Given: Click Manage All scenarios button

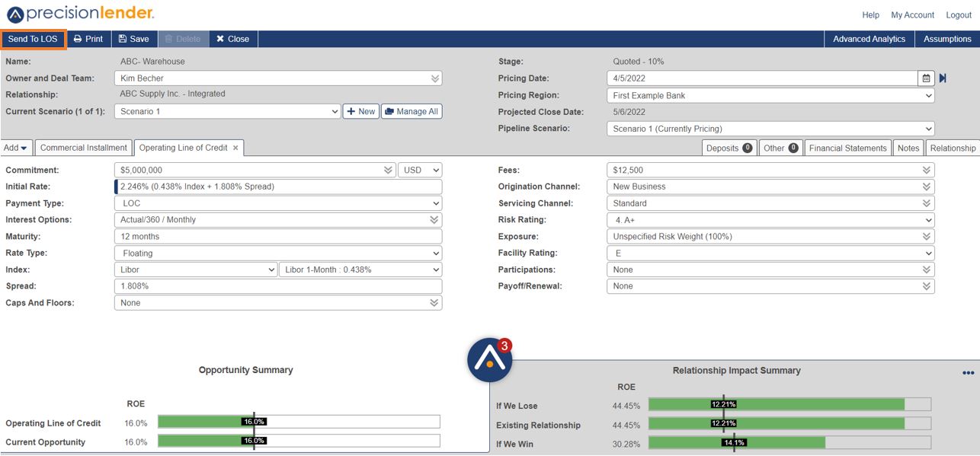Looking at the screenshot, I should pos(412,111).
